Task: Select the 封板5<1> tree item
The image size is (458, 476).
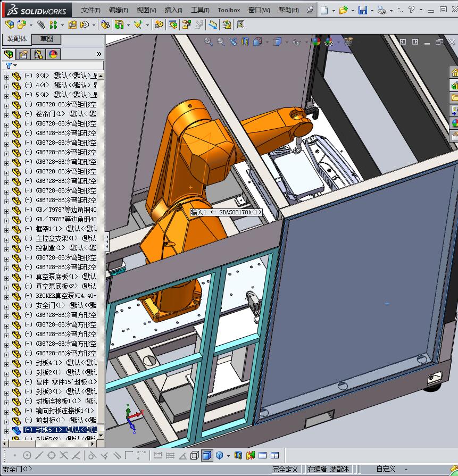Action: 60,430
